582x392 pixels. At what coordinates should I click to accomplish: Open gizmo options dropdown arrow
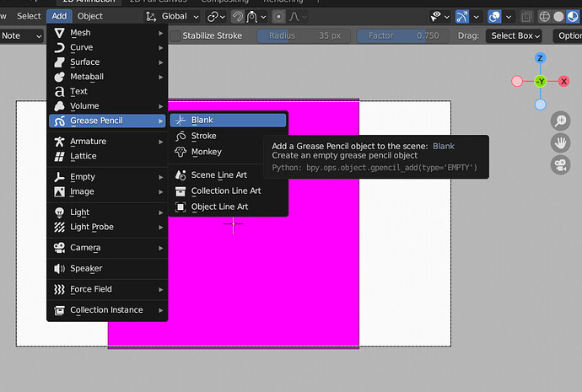(x=477, y=17)
